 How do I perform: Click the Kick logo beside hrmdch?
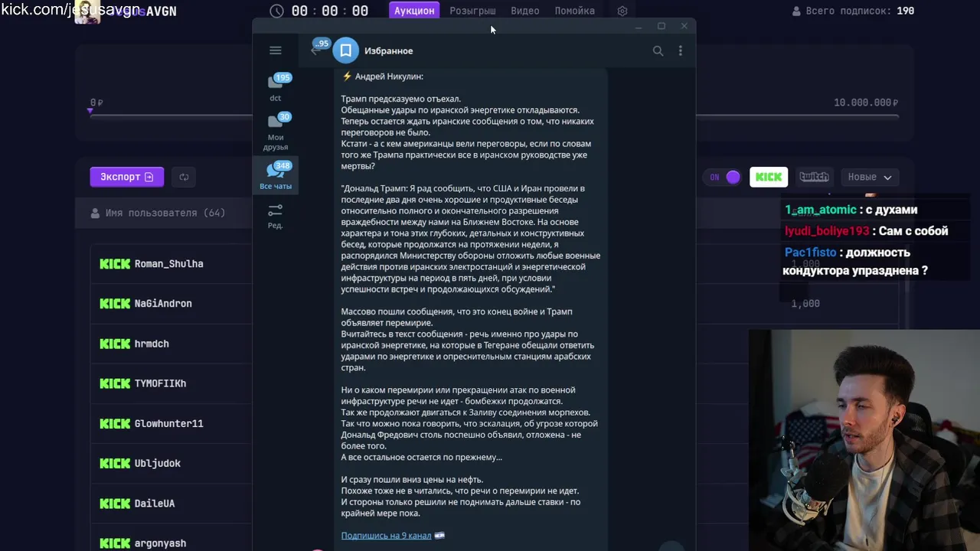[x=115, y=344]
